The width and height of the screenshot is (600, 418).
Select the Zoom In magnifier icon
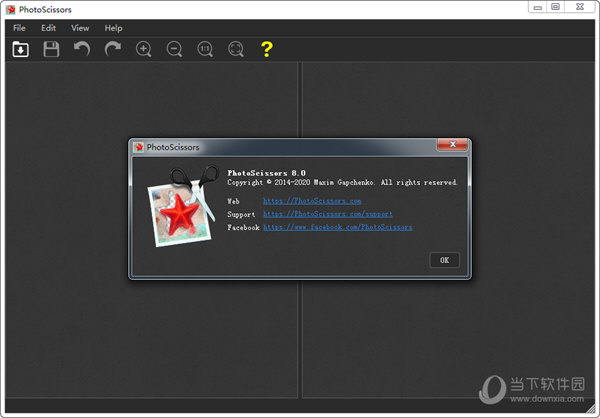[144, 49]
